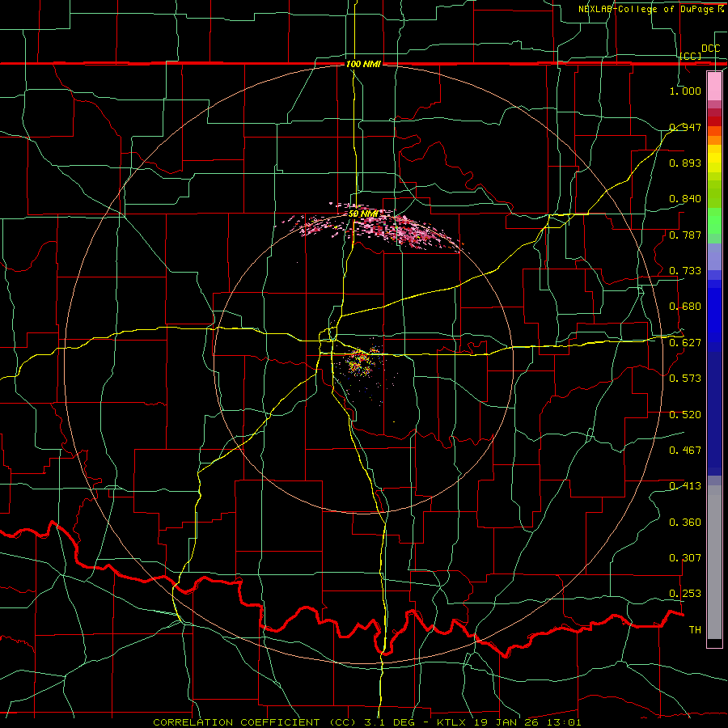Click the 0.520 scale value
Image resolution: width=728 pixels, height=728 pixels.
coord(685,415)
